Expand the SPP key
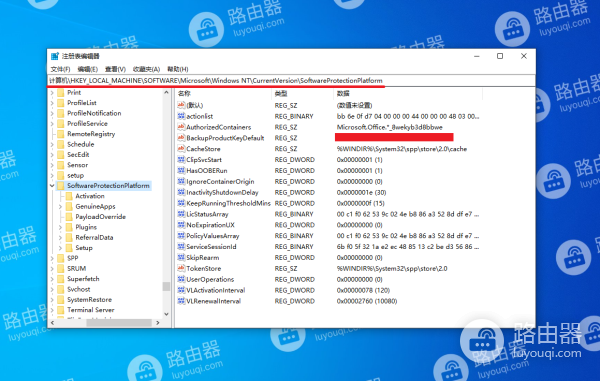The width and height of the screenshot is (600, 381). click(x=52, y=258)
